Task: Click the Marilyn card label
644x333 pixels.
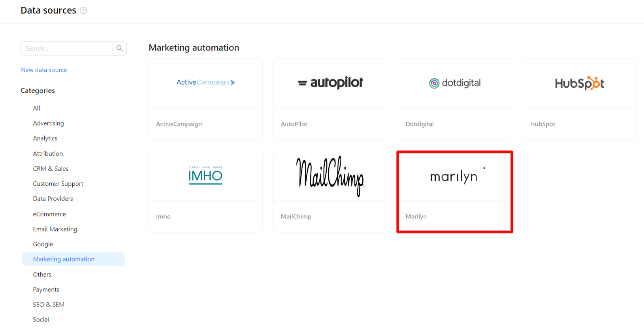Action: tap(416, 216)
